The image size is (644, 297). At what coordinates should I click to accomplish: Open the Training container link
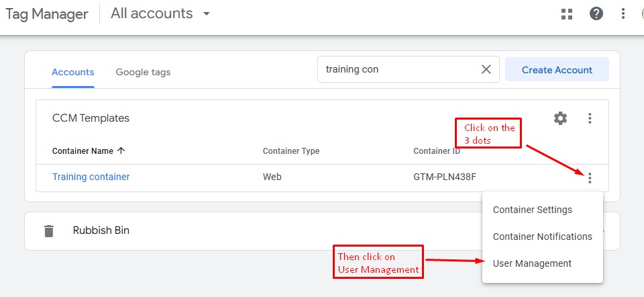tap(91, 177)
